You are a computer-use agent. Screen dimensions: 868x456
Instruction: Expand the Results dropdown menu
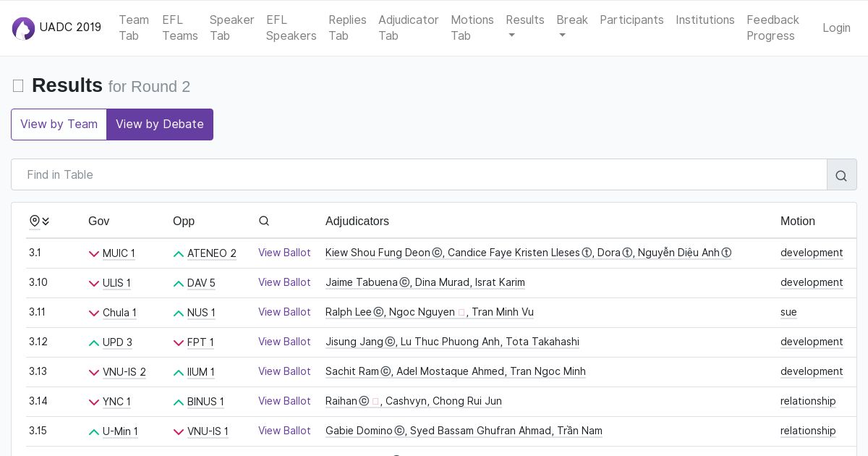(524, 28)
